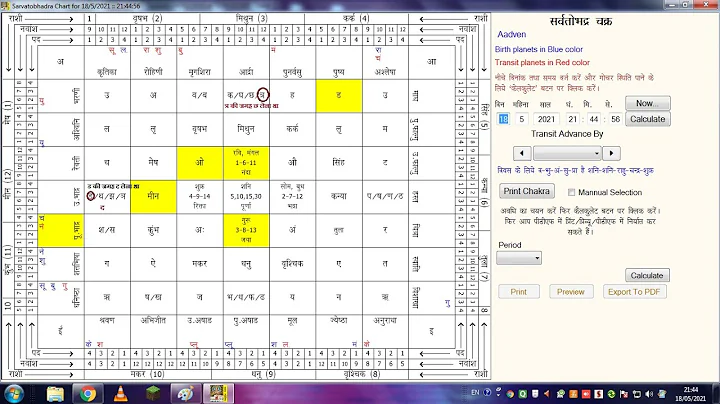The height and width of the screenshot is (404, 720).
Task: Click 'Transit planets in Red color' text
Action: click(x=542, y=62)
